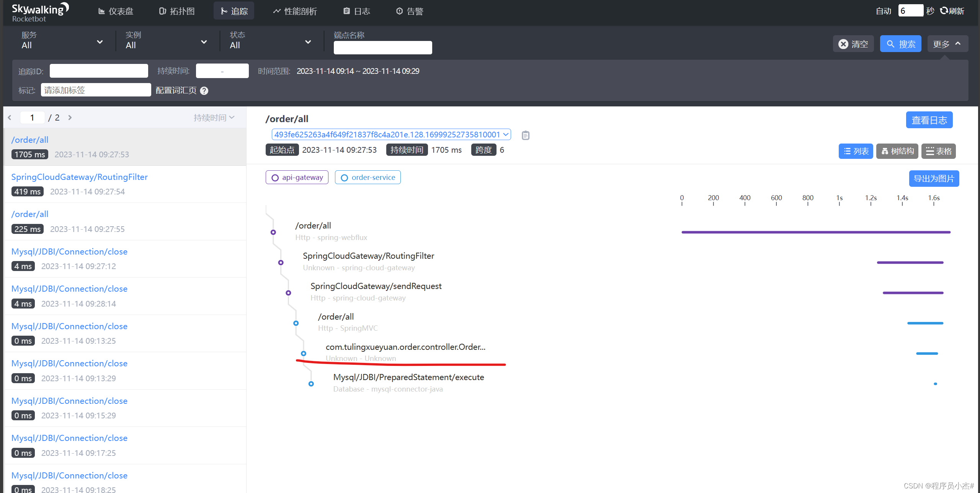980x493 pixels.
Task: Switch to 树结构 tree view
Action: click(x=897, y=151)
